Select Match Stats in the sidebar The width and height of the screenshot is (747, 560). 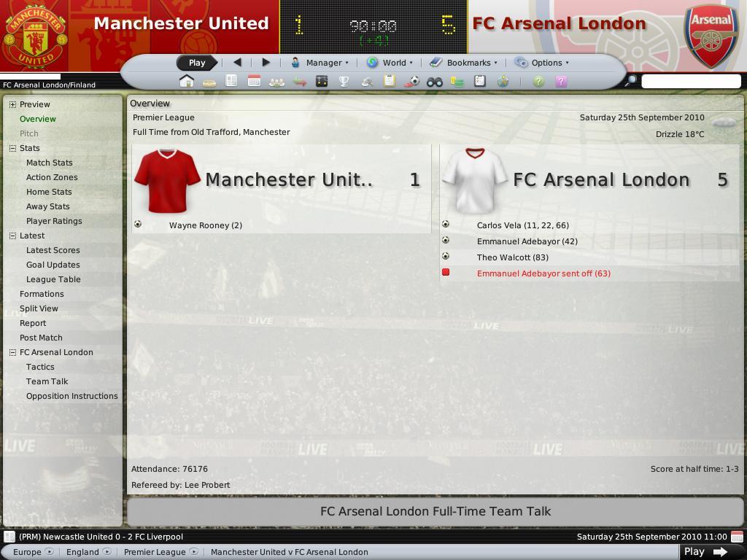pos(50,163)
